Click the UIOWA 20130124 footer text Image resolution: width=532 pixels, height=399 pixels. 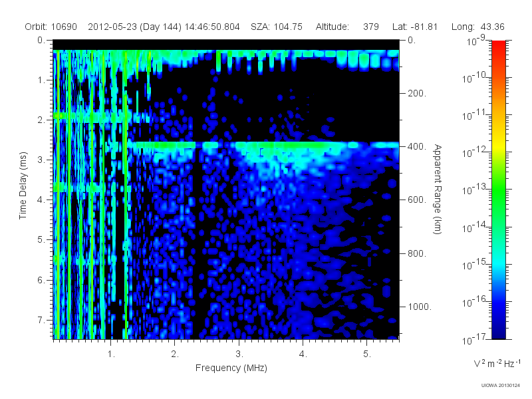coord(501,386)
